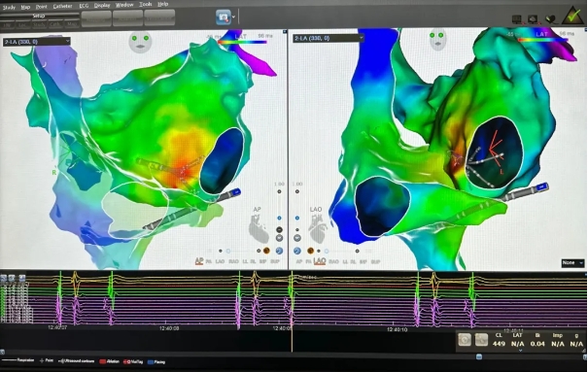Click the screenshot camera icon in toolbar

[224, 17]
